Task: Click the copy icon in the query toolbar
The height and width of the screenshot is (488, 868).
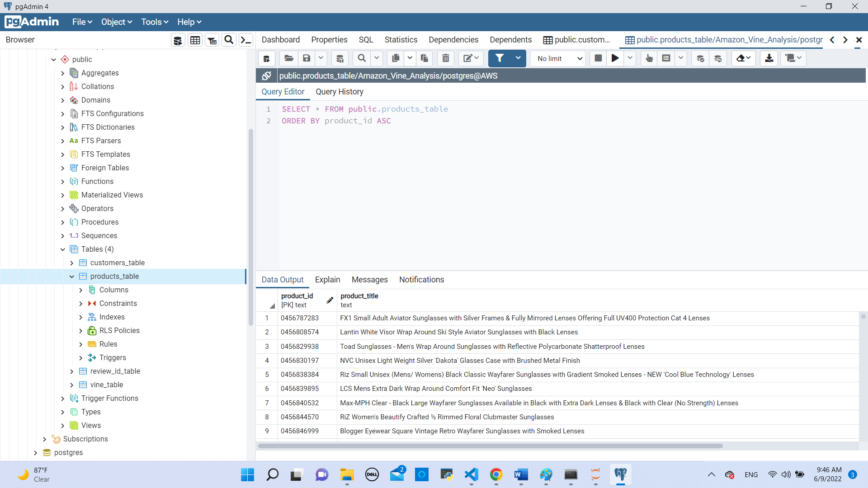Action: [396, 58]
